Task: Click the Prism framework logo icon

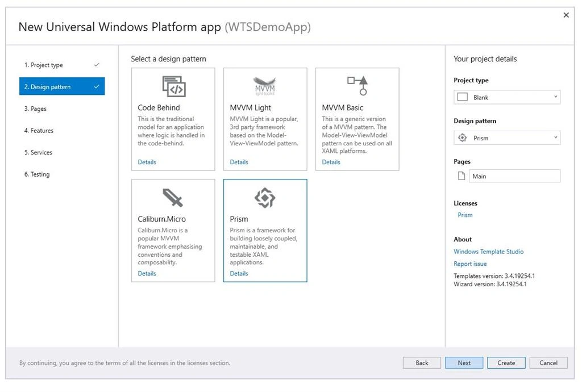Action: point(265,198)
